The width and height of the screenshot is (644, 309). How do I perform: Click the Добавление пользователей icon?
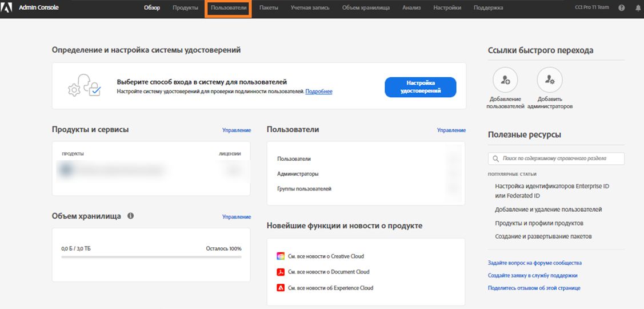[x=505, y=80]
